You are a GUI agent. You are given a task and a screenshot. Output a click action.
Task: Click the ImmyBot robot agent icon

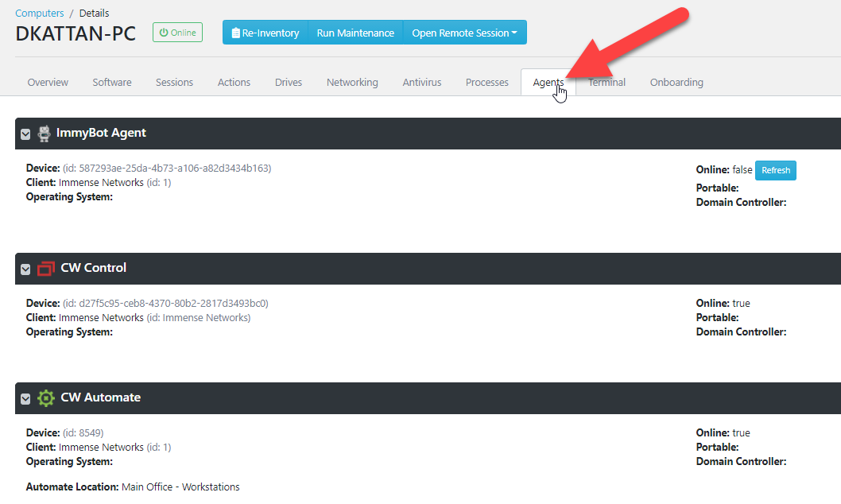[45, 134]
